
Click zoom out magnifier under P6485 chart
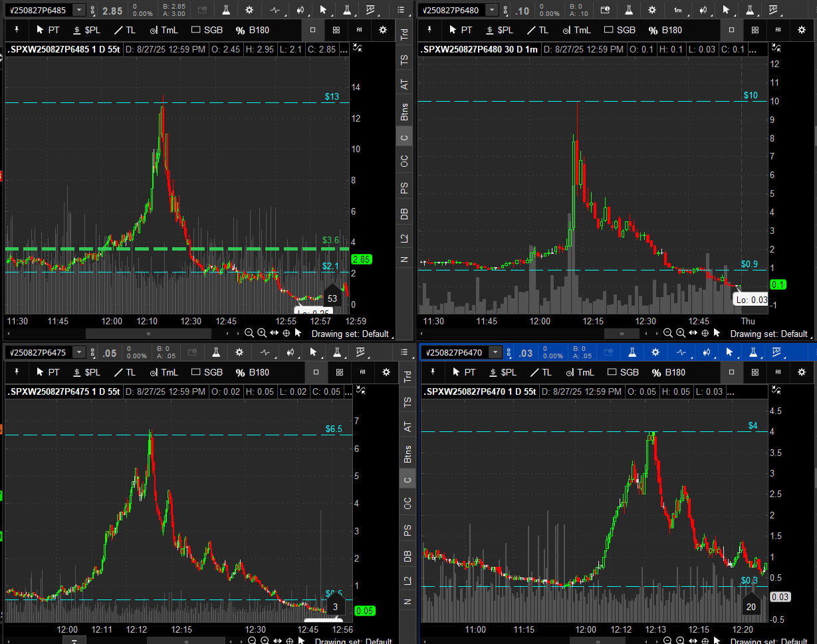pos(249,333)
